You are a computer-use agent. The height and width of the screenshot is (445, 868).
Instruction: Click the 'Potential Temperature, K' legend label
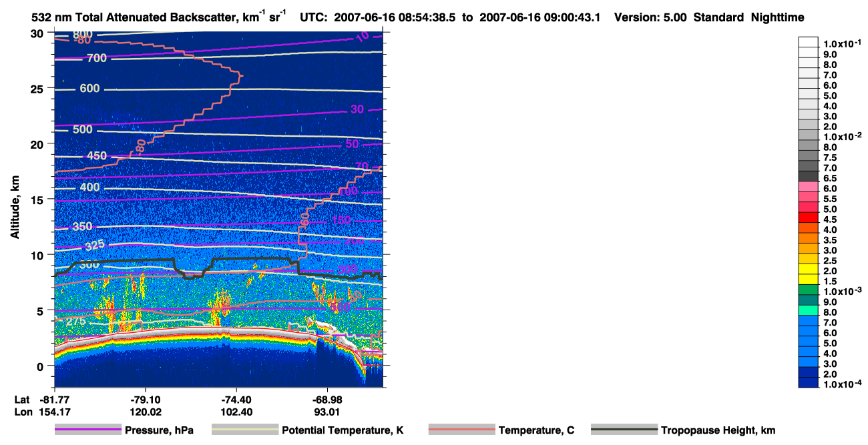coord(343,430)
